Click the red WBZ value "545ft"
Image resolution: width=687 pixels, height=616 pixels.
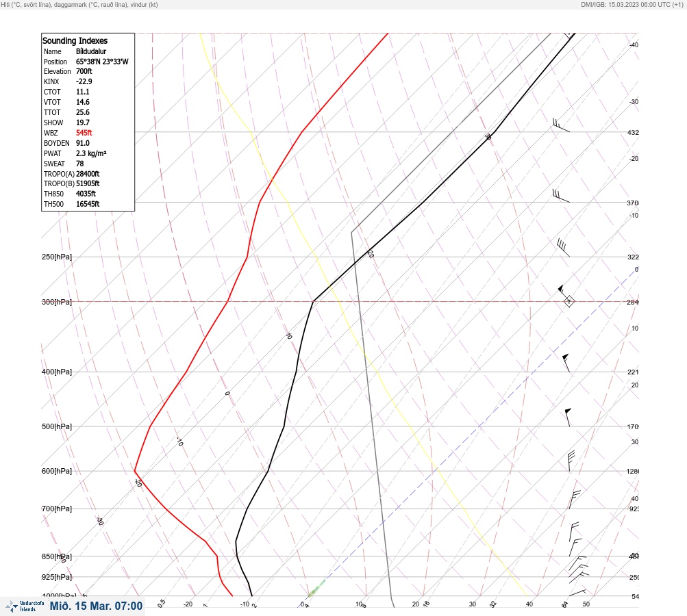coord(84,133)
